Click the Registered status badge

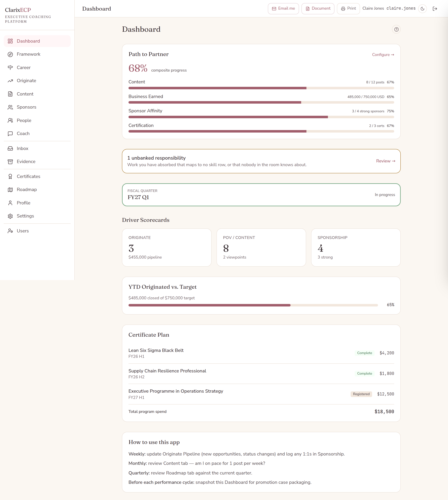point(361,394)
